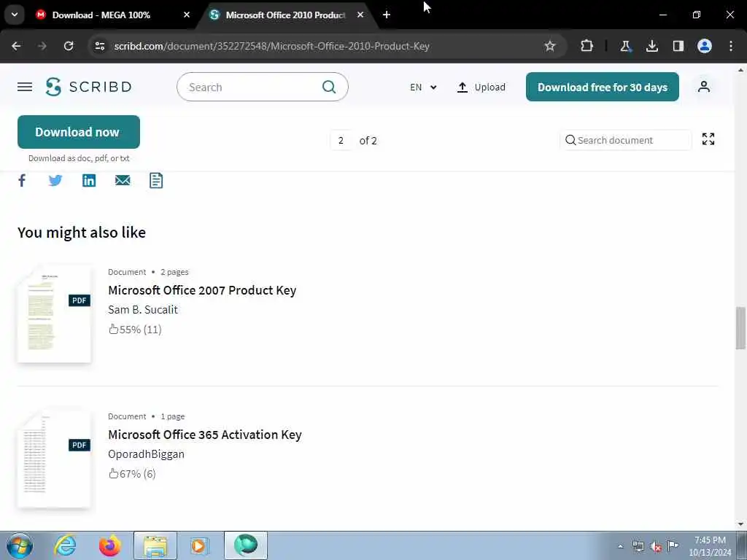747x560 pixels.
Task: Expand the EN language dropdown
Action: (x=423, y=87)
